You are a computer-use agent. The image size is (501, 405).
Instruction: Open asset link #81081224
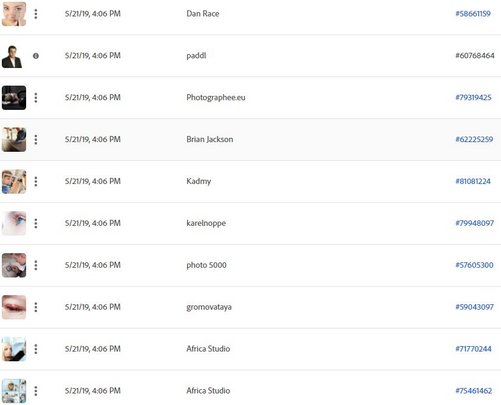[x=473, y=181]
